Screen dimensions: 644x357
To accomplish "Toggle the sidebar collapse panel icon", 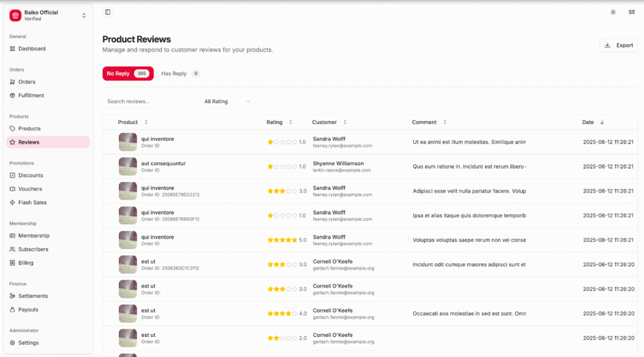I will (108, 13).
